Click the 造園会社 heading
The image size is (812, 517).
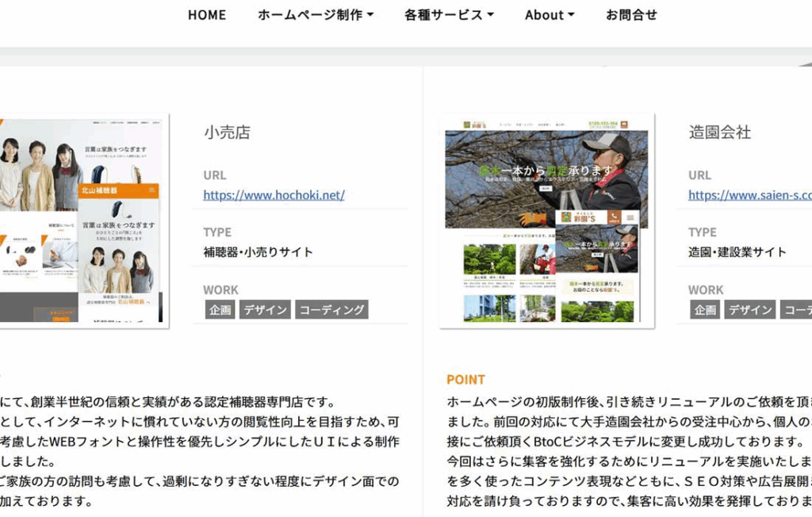click(x=719, y=132)
